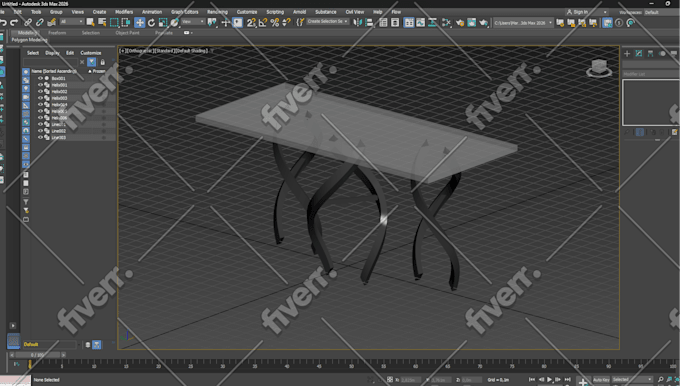Image resolution: width=680 pixels, height=386 pixels.
Task: Open the Modifiers menu
Action: 124,12
